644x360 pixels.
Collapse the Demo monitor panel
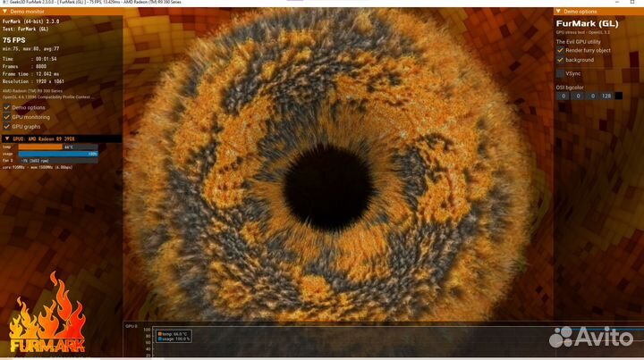coord(5,12)
